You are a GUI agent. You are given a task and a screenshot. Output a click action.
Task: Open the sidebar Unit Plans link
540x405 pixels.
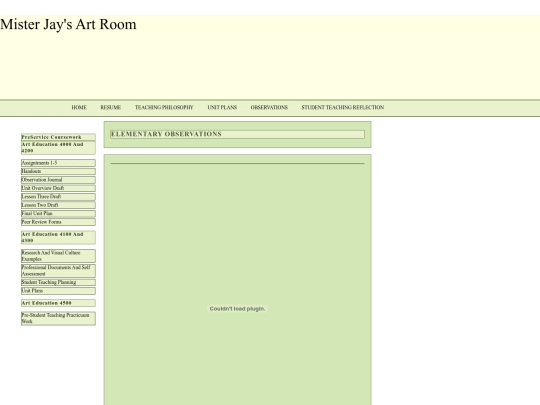pyautogui.click(x=58, y=291)
